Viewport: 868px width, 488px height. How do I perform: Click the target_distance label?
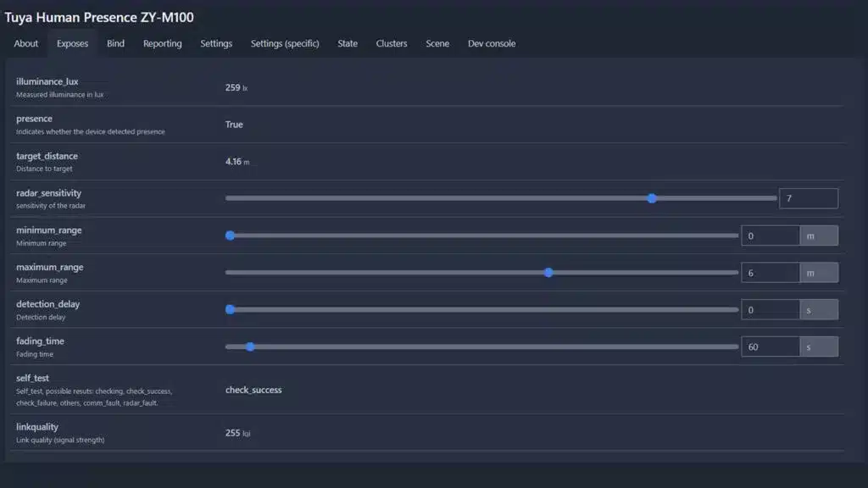point(47,156)
